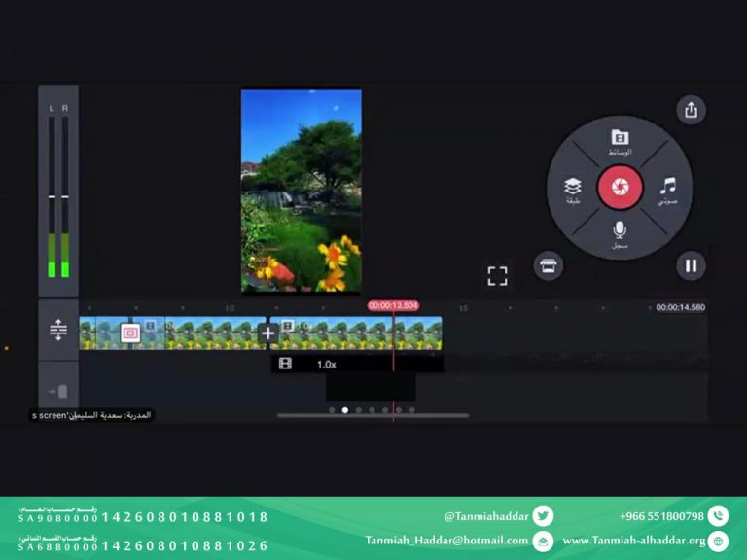This screenshot has height=560, width=747.
Task: Open the www.Tanmiah-alhaddar.org website link
Action: click(x=633, y=541)
